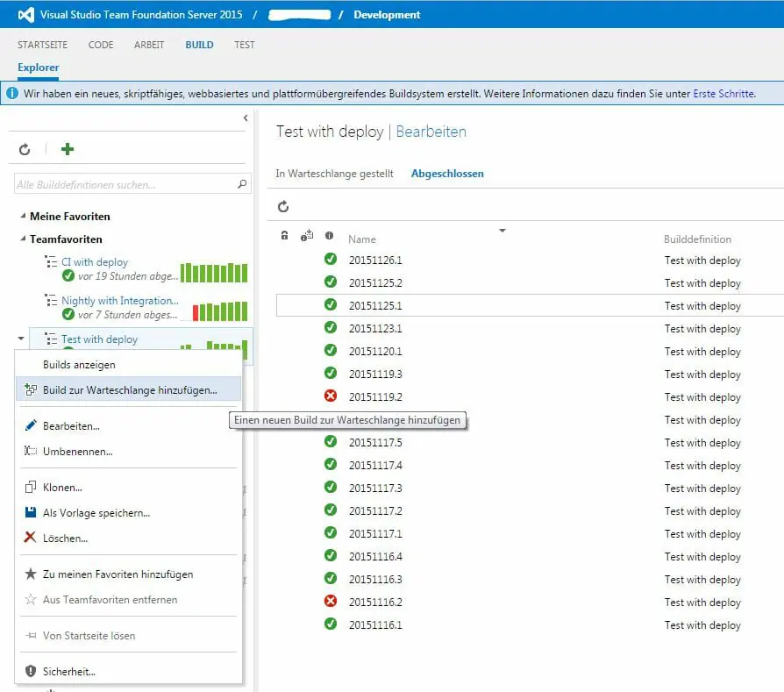
Task: Click the Name column sort arrow
Action: coord(502,231)
